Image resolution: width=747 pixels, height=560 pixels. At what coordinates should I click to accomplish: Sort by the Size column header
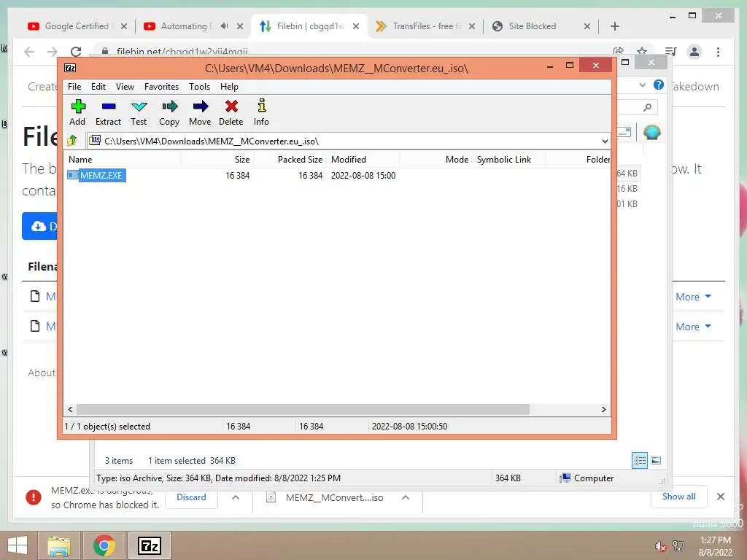(217, 160)
